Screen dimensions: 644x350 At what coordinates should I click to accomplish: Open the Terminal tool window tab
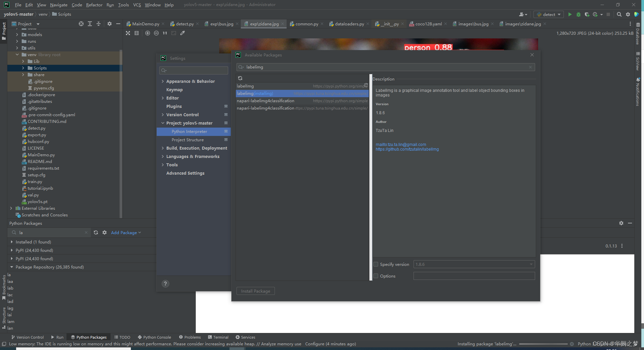[218, 337]
